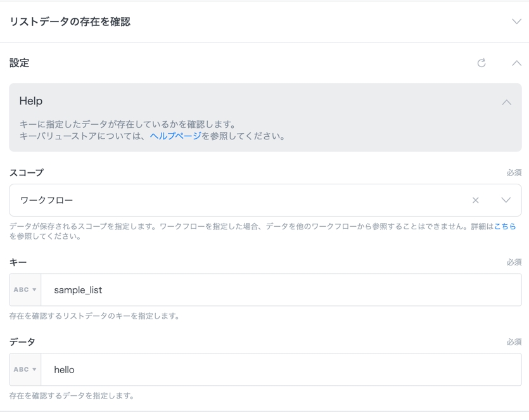
Task: Select the 設定 heading label
Action: click(x=19, y=63)
